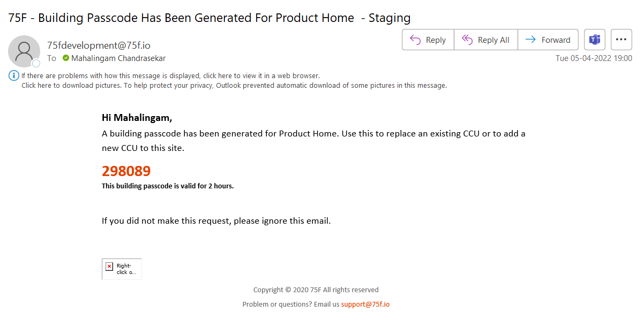
Task: Click the info icon in message bar
Action: pyautogui.click(x=14, y=75)
